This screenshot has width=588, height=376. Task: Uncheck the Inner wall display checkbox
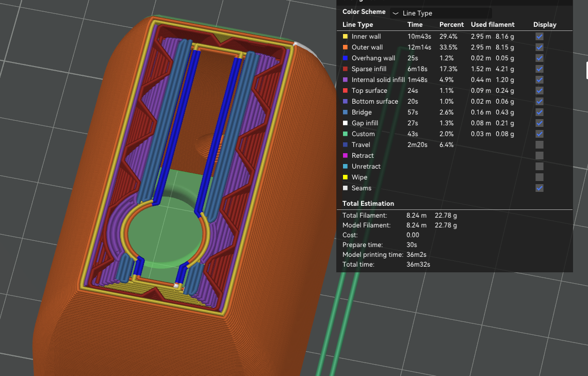coord(540,37)
